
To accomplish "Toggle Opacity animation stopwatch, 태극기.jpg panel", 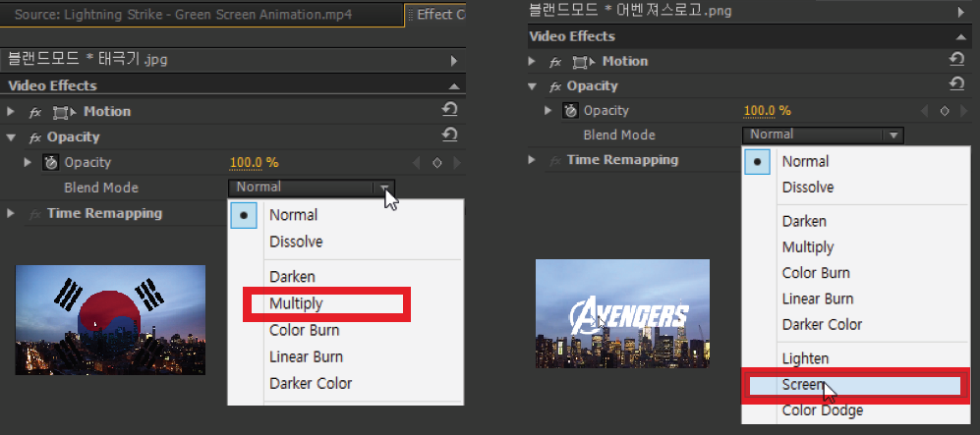I will [x=51, y=162].
